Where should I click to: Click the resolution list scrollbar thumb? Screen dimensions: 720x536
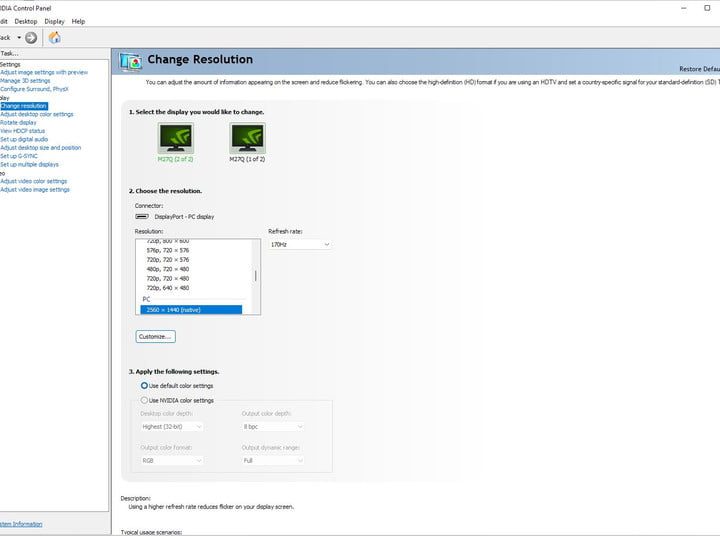click(x=256, y=276)
